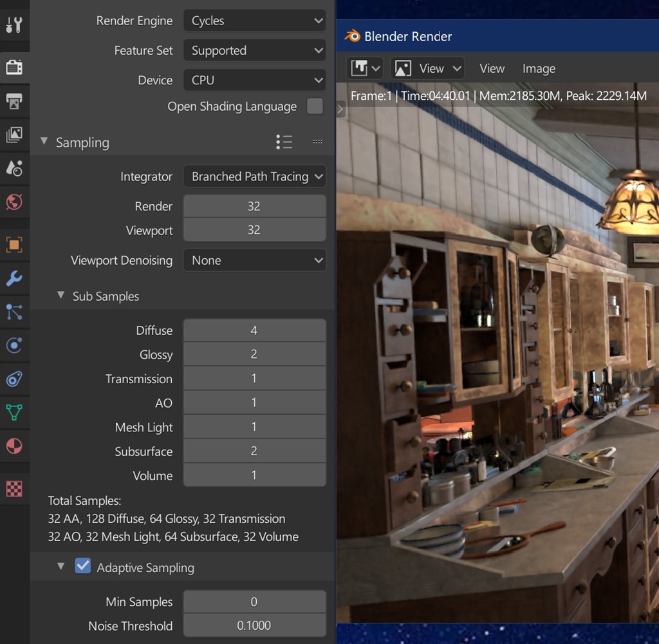
Task: Open the editor type selector button
Action: click(365, 68)
